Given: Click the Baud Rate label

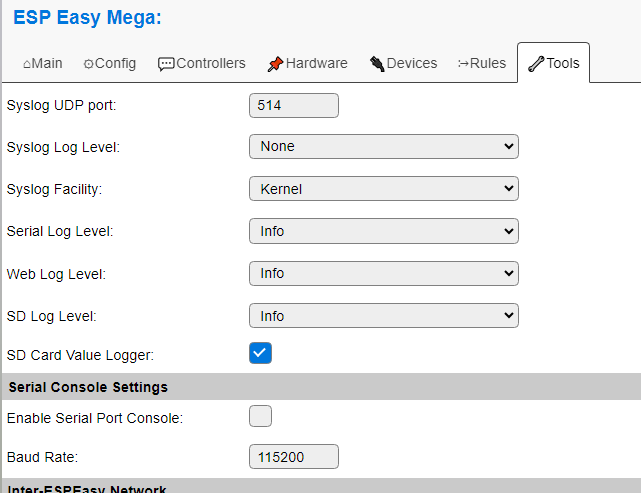Looking at the screenshot, I should pos(43,457).
